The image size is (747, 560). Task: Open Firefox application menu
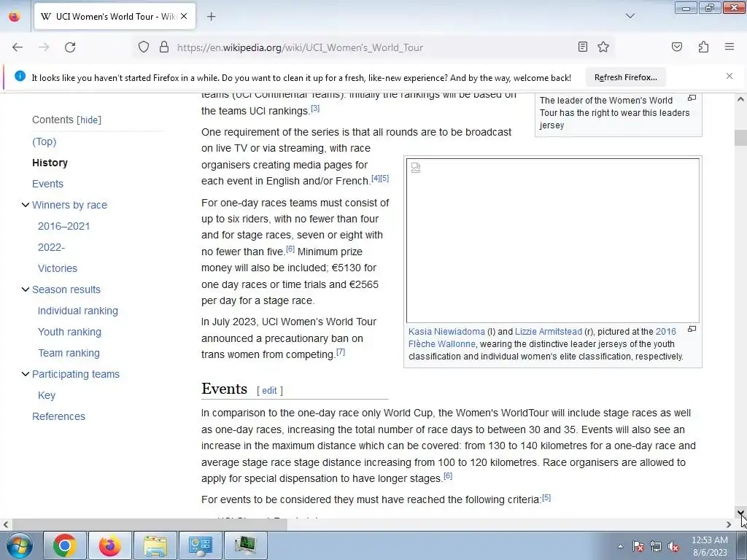[729, 47]
